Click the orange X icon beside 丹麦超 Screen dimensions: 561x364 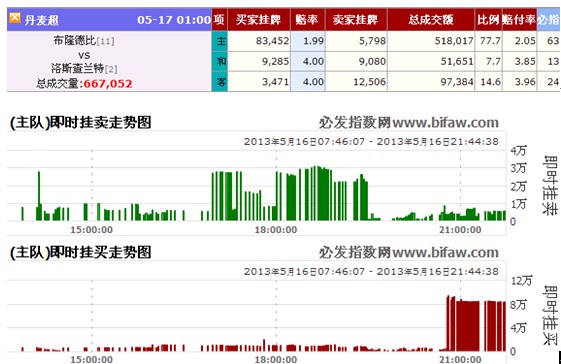[15, 18]
